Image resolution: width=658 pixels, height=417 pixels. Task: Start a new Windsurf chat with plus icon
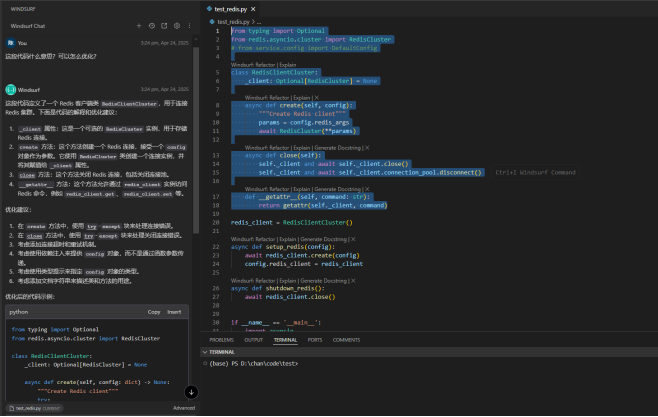pos(139,25)
